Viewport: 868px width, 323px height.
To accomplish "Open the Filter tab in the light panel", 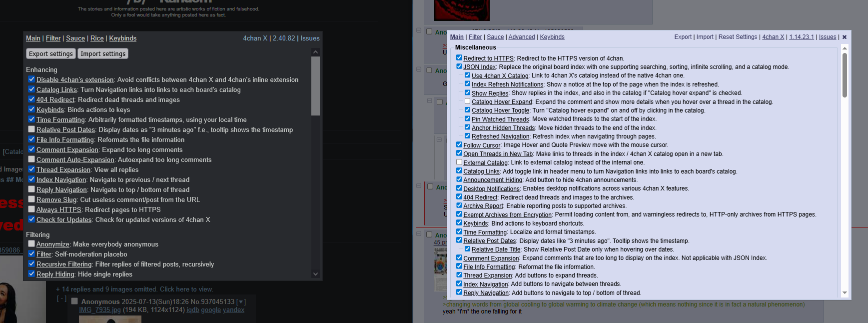I will coord(475,37).
